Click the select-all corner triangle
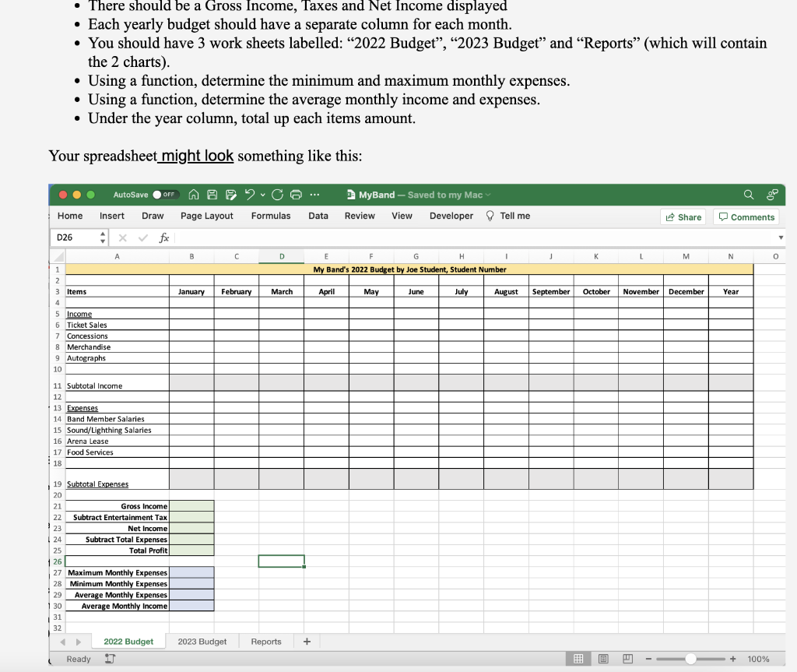 coord(58,257)
